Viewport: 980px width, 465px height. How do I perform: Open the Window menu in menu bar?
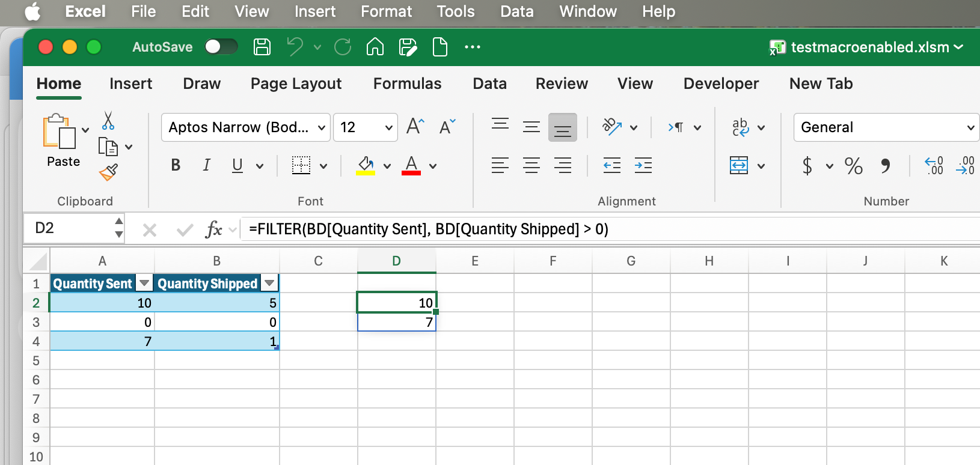pyautogui.click(x=588, y=11)
